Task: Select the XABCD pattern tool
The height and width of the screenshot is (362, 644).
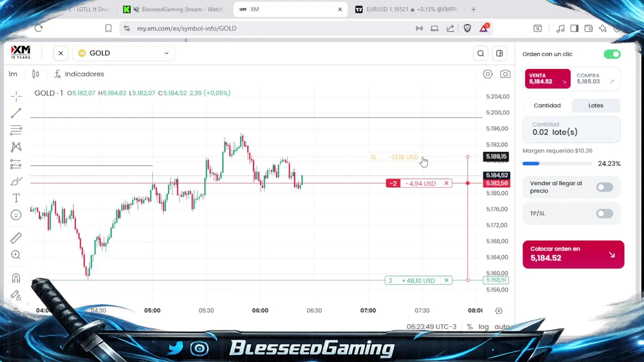Action: pyautogui.click(x=16, y=147)
